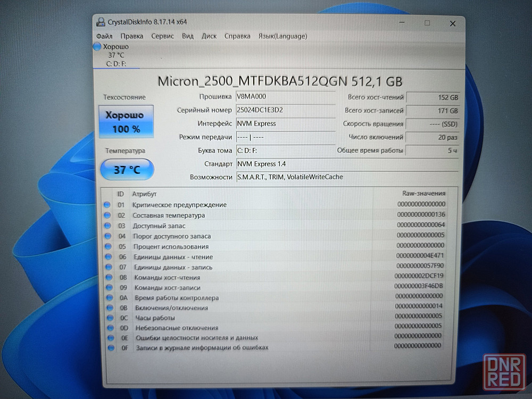The image size is (532, 399).
Task: Click the raw value 00000000000136
Action: coord(421,214)
